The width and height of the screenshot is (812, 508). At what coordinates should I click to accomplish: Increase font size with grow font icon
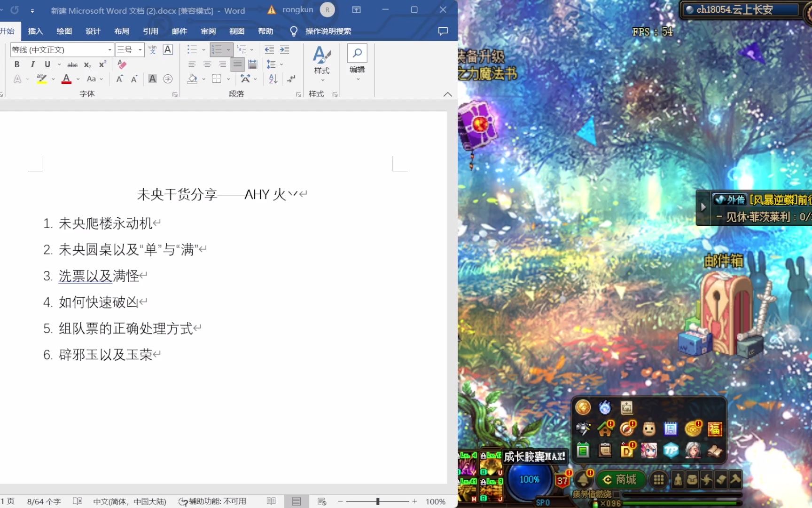tap(120, 79)
